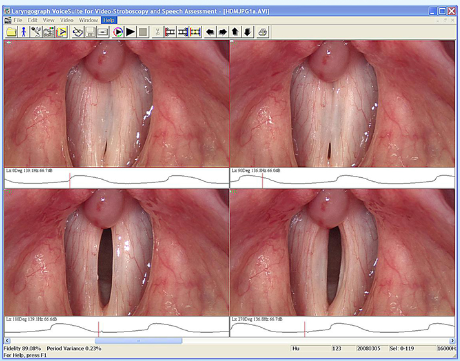Click the up arrow toolbar icon
The image size is (460, 361).
[x=235, y=32]
